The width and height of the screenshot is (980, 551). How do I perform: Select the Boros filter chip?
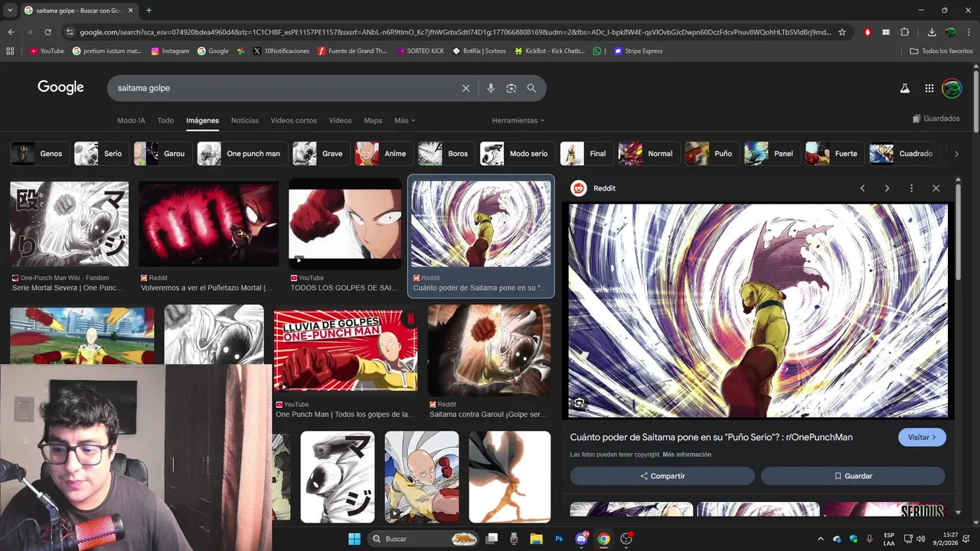[x=446, y=154]
